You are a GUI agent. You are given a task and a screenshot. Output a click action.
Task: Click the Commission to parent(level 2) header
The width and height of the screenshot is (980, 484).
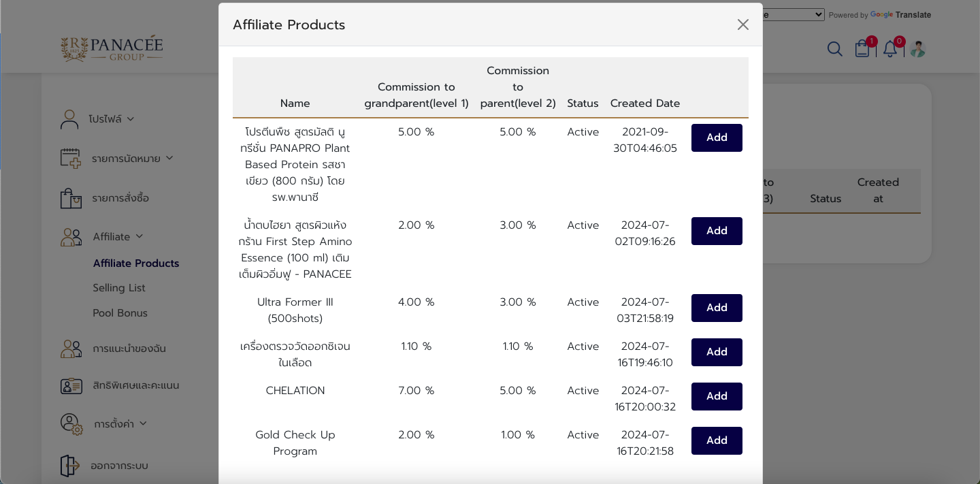pyautogui.click(x=518, y=87)
